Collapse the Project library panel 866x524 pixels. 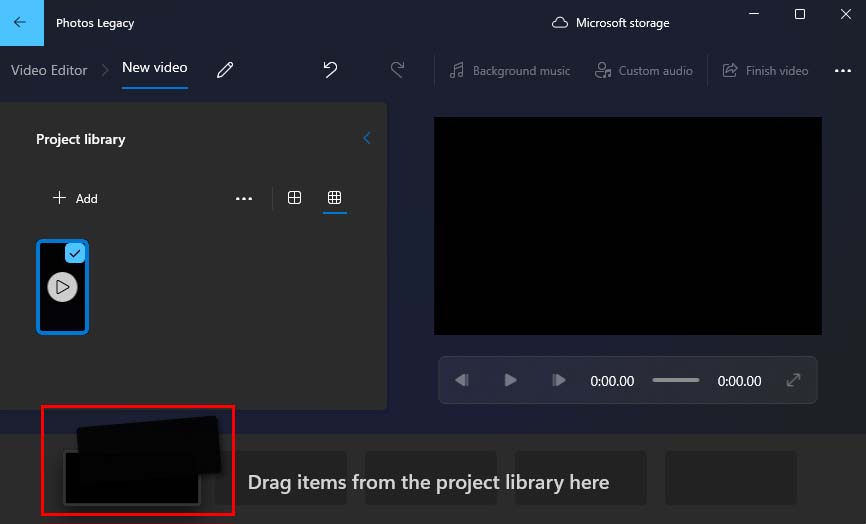[x=367, y=138]
